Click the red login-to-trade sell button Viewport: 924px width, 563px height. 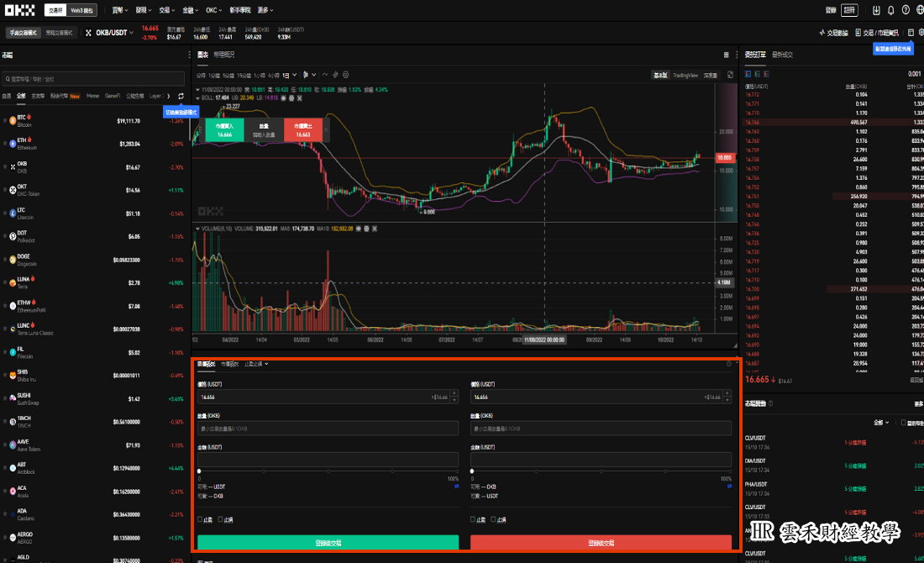pos(601,542)
